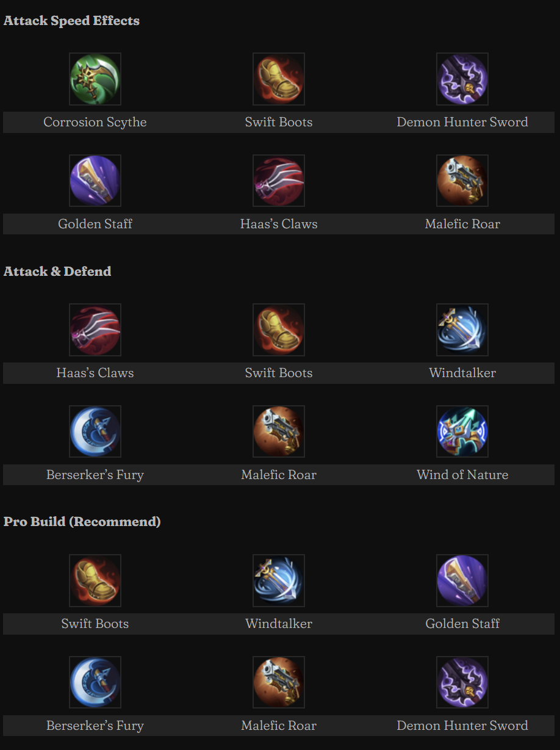Select the Demon Hunter Sword icon in first section
This screenshot has width=560, height=750.
(462, 79)
